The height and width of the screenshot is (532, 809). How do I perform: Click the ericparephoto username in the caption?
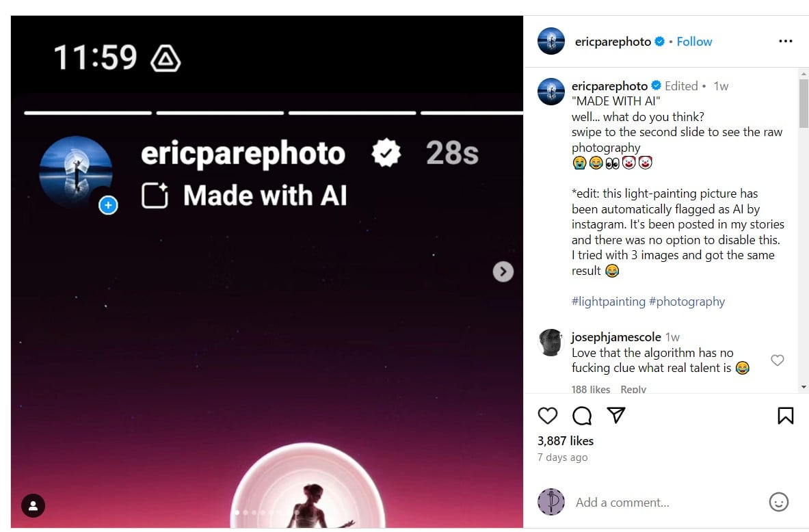click(x=609, y=86)
